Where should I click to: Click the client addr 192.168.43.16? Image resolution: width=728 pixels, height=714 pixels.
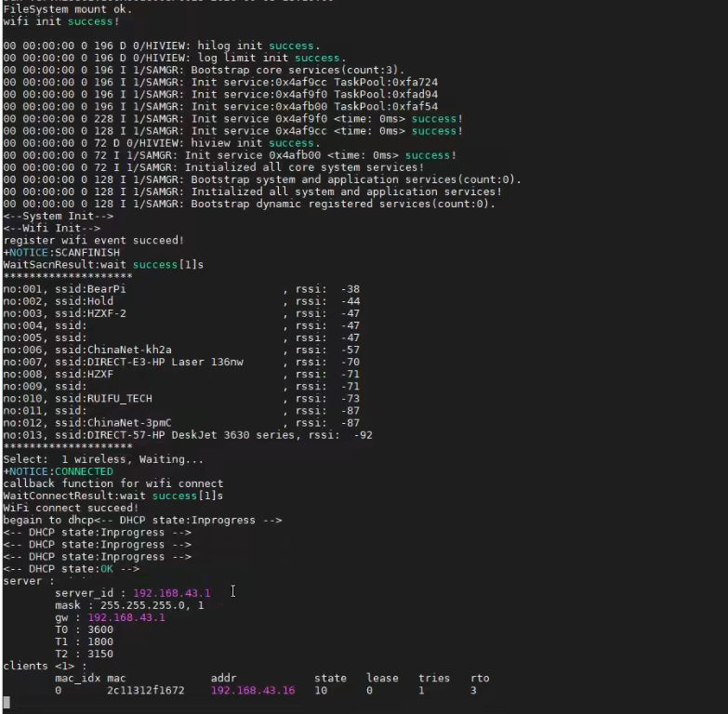[252, 691]
